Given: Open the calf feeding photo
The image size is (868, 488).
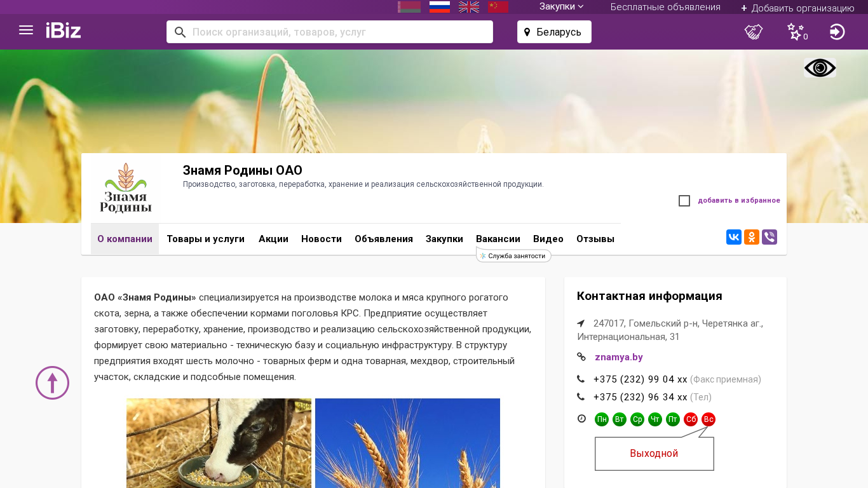Looking at the screenshot, I should coord(219,443).
